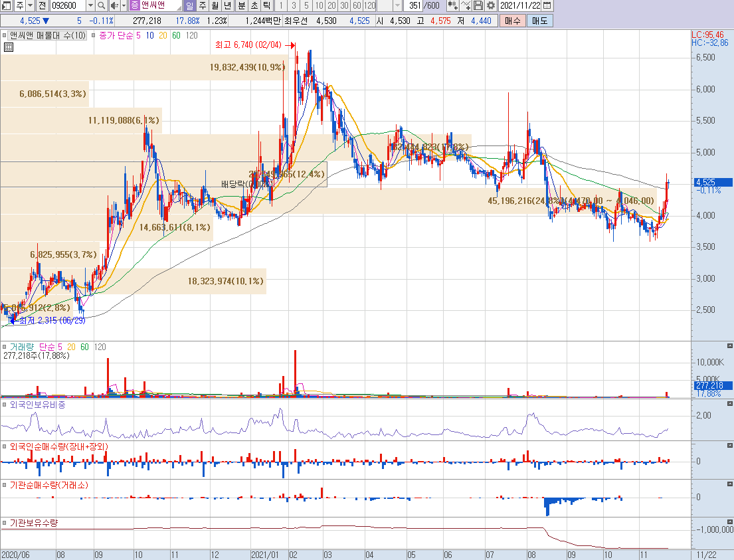The width and height of the screenshot is (734, 560).
Task: Click the add candlestick chart icon
Action: coord(452,5)
